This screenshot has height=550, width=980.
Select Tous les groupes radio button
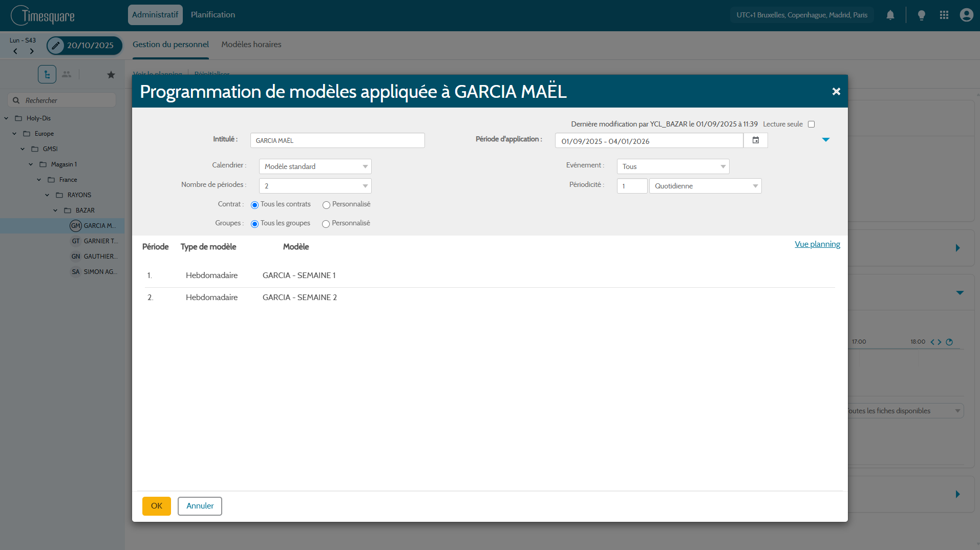(x=254, y=224)
